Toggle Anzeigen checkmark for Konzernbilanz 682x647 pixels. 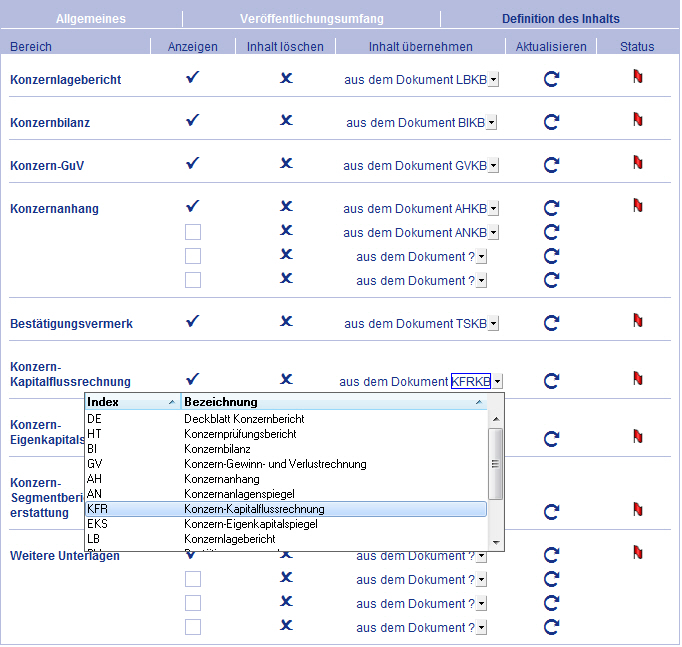pyautogui.click(x=192, y=120)
